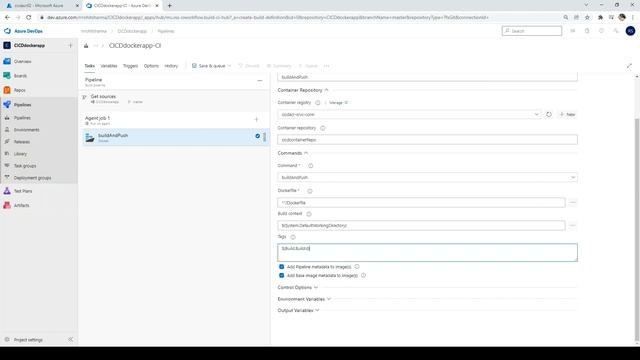Click info icon next to Container repository label
Image resolution: width=640 pixels, height=360 pixels.
click(322, 128)
